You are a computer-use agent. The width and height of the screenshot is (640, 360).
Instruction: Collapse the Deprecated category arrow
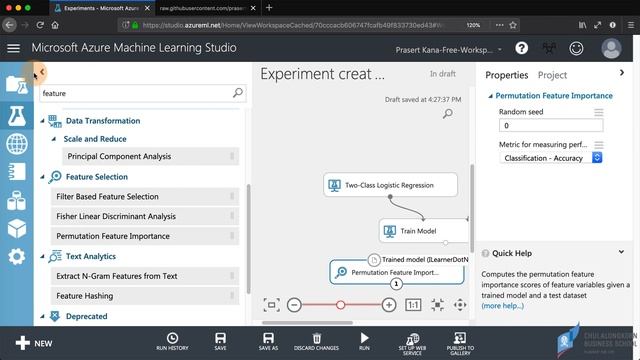click(x=42, y=316)
